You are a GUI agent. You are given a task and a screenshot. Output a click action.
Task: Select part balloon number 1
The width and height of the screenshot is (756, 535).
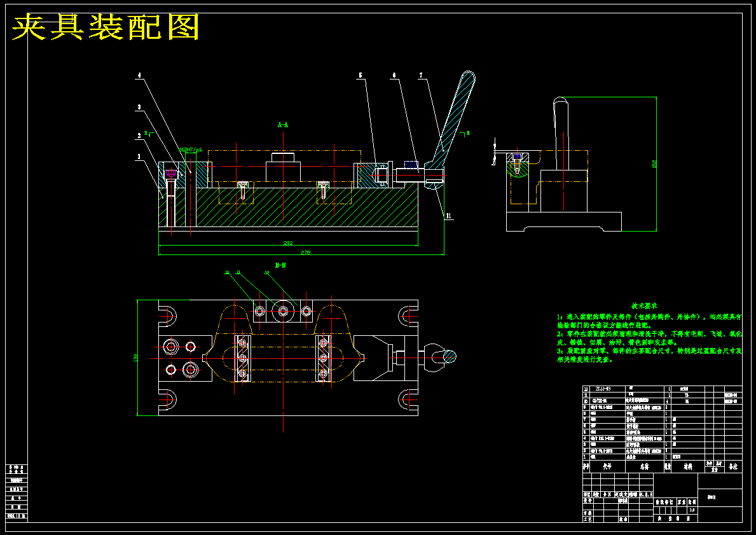139,156
